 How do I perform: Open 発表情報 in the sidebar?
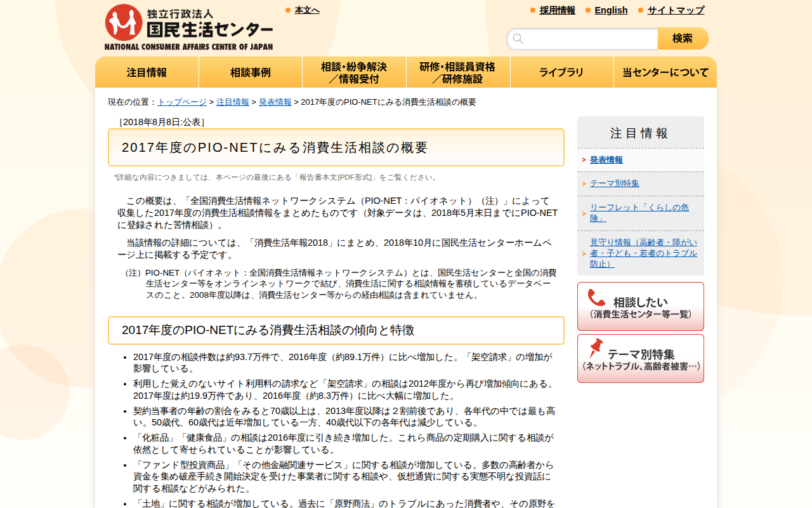[606, 160]
